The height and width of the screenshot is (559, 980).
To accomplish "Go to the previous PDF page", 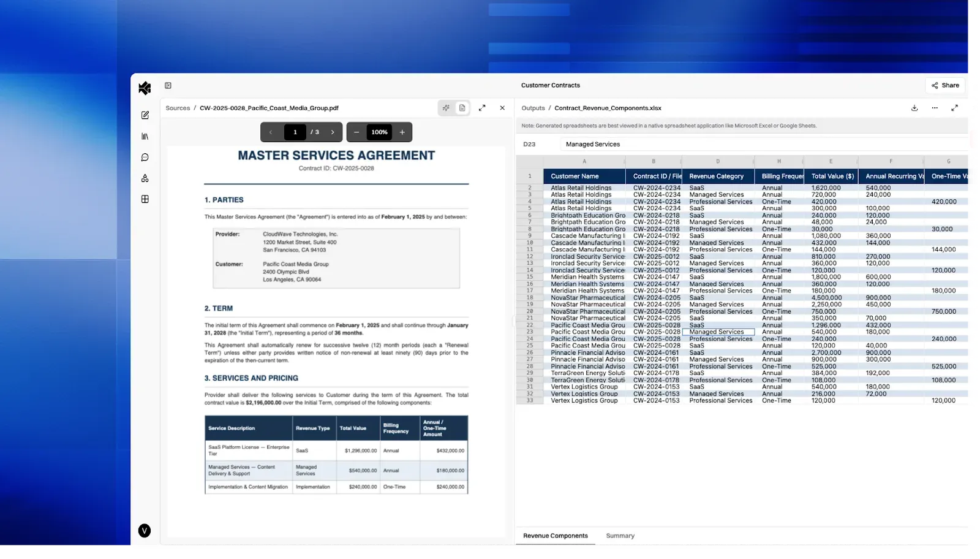I will (271, 132).
